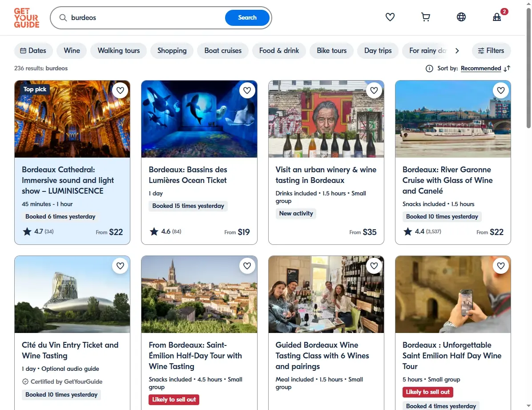
Task: Click the blue Search button
Action: click(247, 18)
